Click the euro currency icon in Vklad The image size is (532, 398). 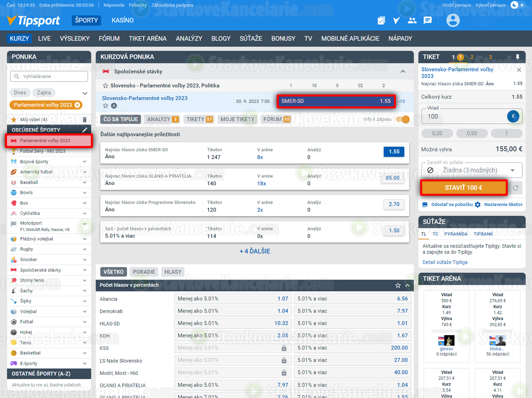(513, 117)
